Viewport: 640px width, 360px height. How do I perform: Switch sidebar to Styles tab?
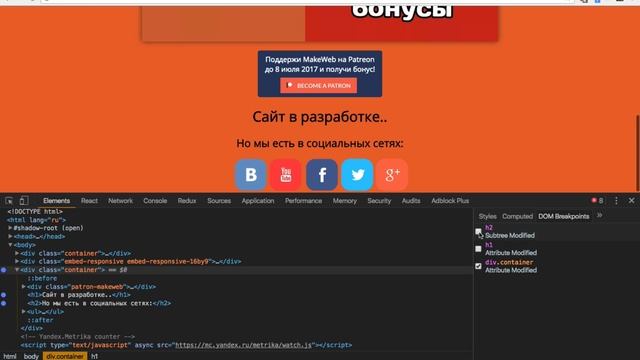point(488,216)
